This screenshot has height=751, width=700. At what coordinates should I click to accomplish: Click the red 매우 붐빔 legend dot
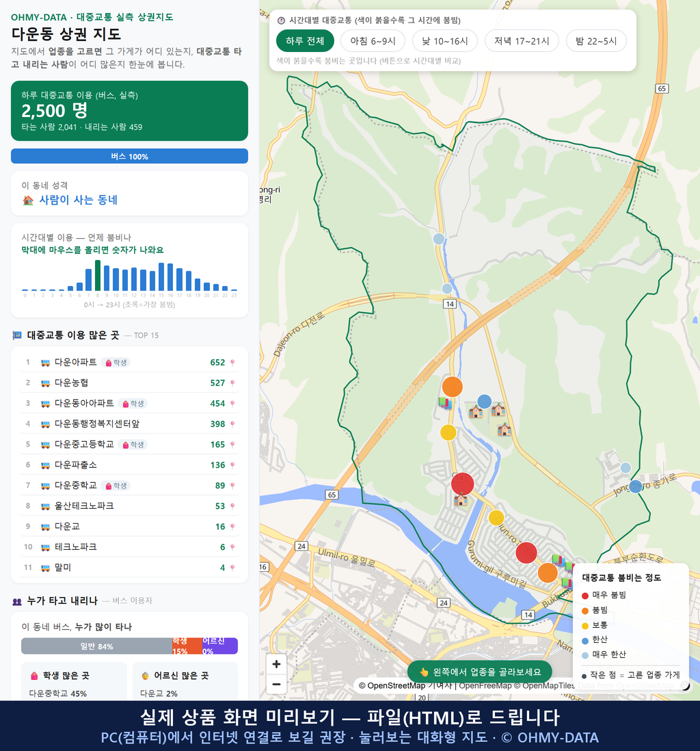click(x=584, y=595)
